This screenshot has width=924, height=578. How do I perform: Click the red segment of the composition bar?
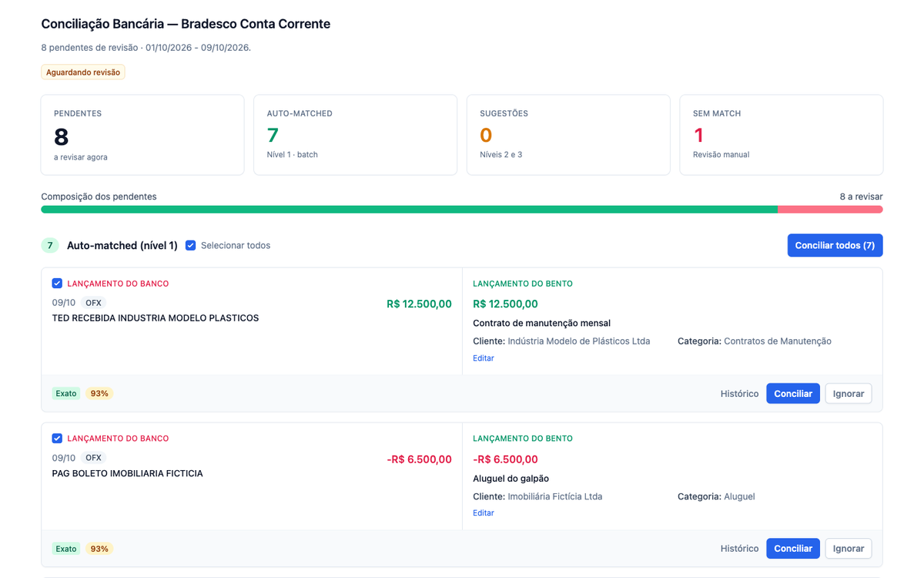[x=830, y=210]
